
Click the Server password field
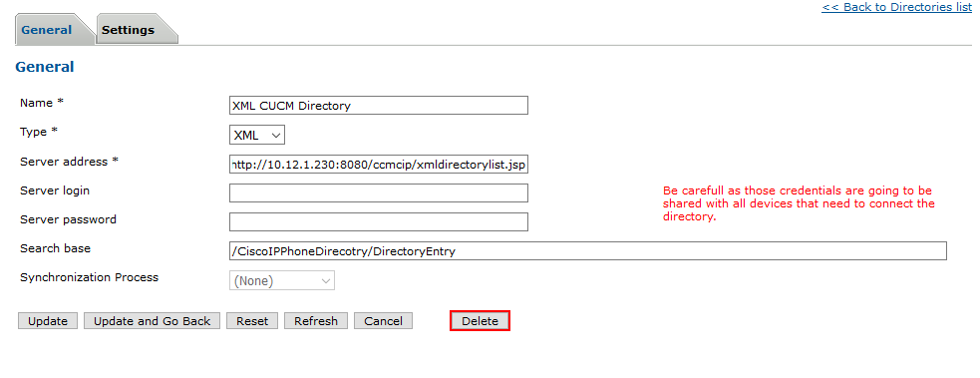(x=379, y=221)
